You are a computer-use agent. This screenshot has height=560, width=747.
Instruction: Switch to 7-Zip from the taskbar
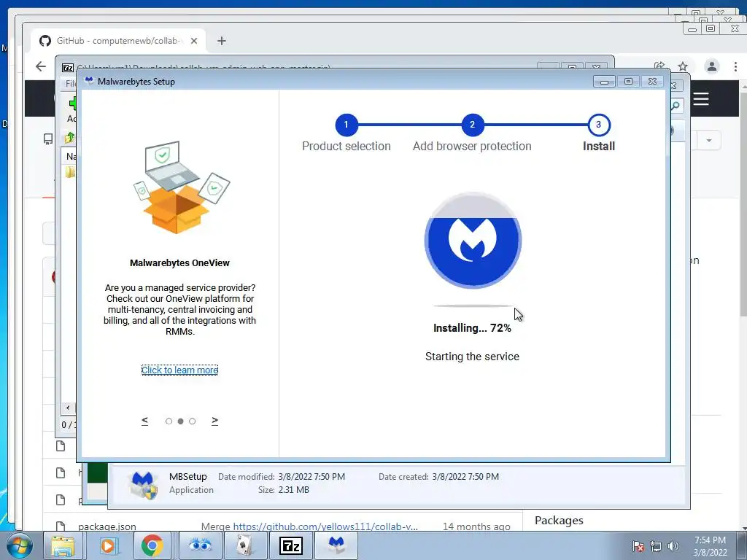coord(290,545)
